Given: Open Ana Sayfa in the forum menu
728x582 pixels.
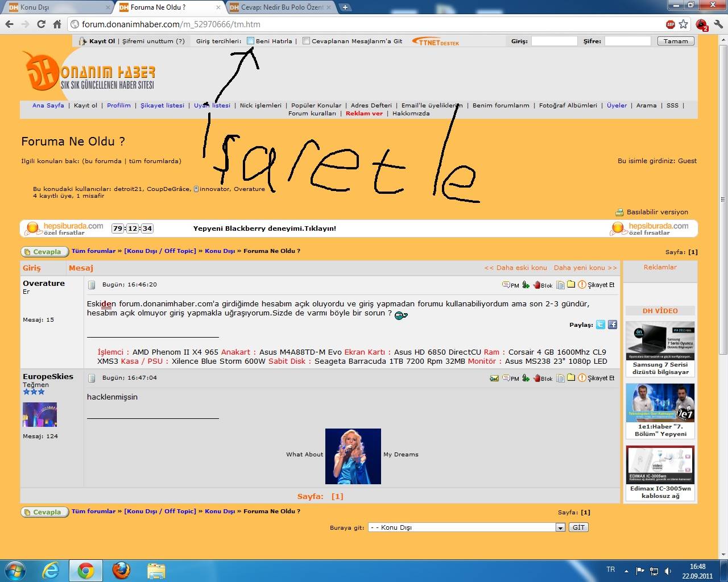Looking at the screenshot, I should click(48, 105).
